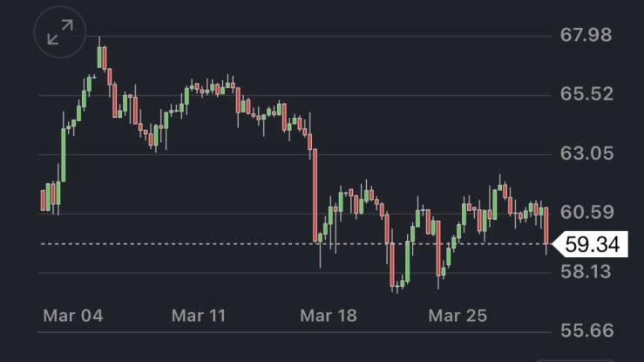Click the Mar 18 date label
Viewport: 644px width, 362px height.
click(328, 316)
